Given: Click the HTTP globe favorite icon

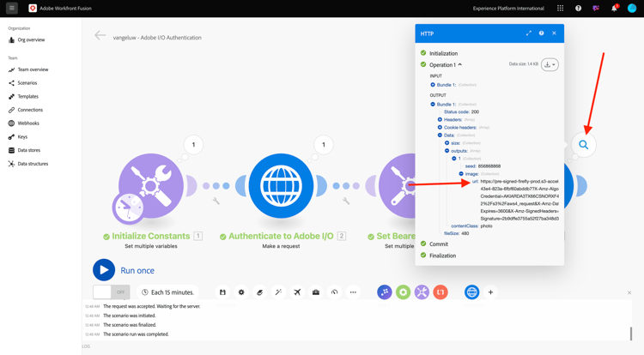Looking at the screenshot, I should coord(472,292).
